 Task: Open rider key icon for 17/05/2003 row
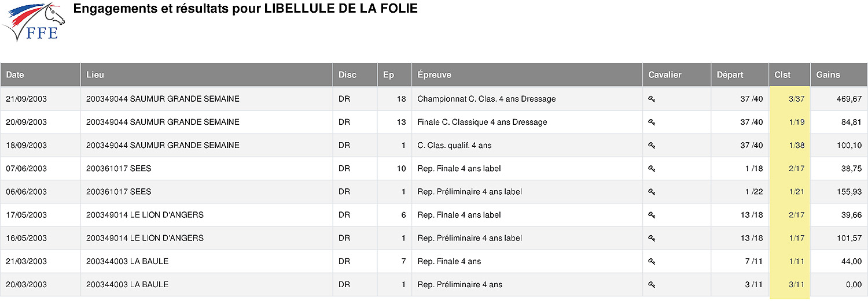pos(652,215)
